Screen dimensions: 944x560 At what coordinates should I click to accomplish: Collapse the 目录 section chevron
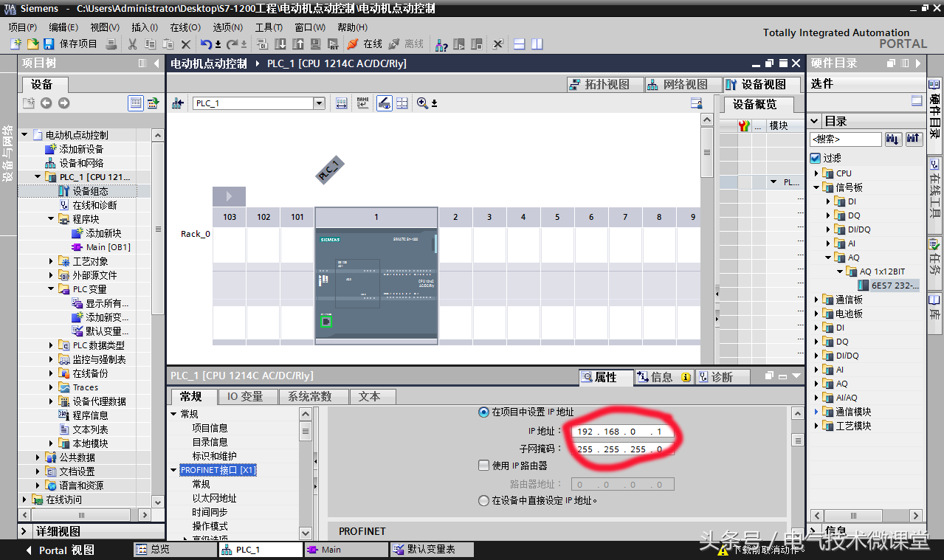pos(815,121)
